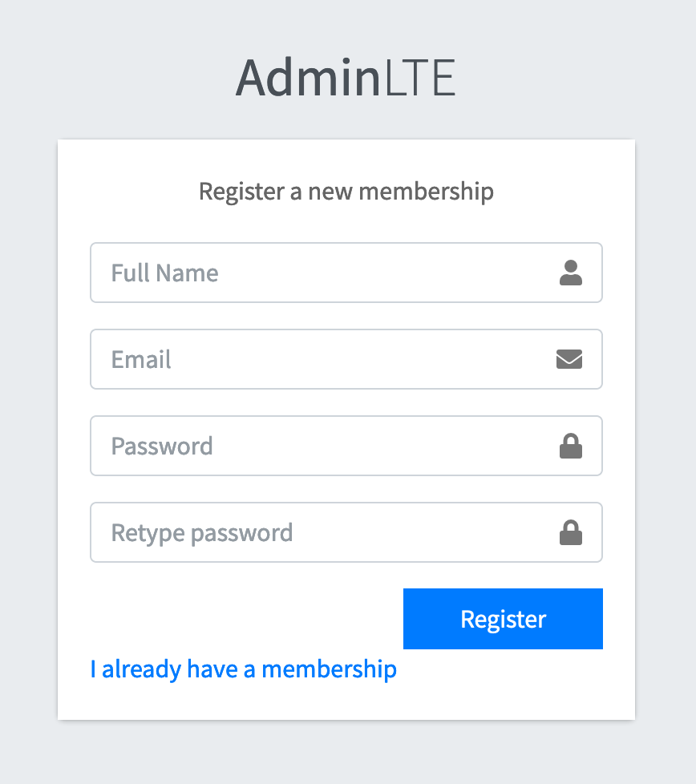Click the 'Register a new membership' text

(346, 192)
